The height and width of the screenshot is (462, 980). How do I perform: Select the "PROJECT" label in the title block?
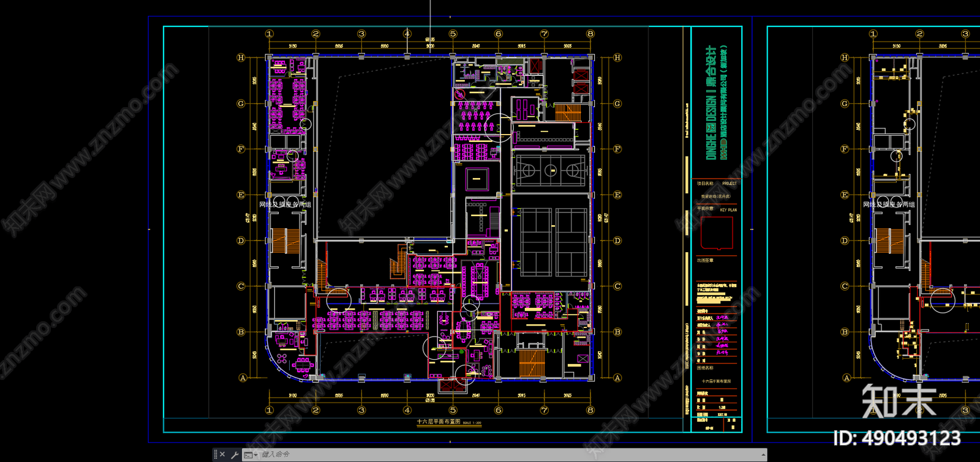click(x=729, y=184)
